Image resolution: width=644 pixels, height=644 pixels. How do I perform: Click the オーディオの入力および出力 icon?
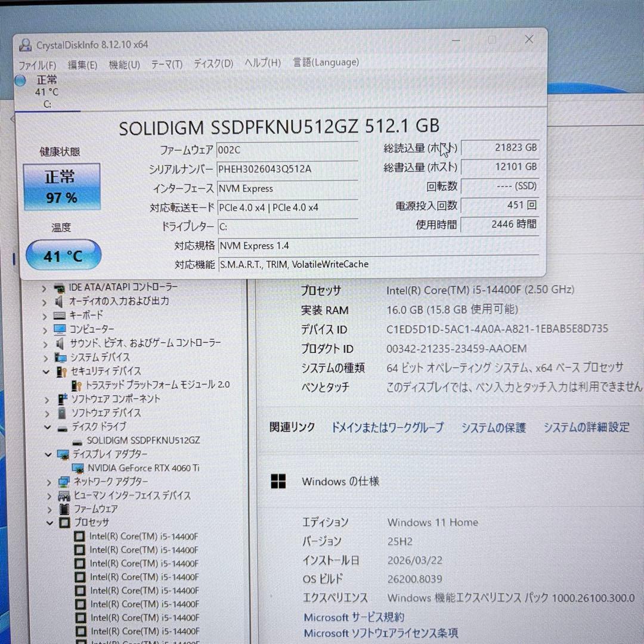(61, 301)
